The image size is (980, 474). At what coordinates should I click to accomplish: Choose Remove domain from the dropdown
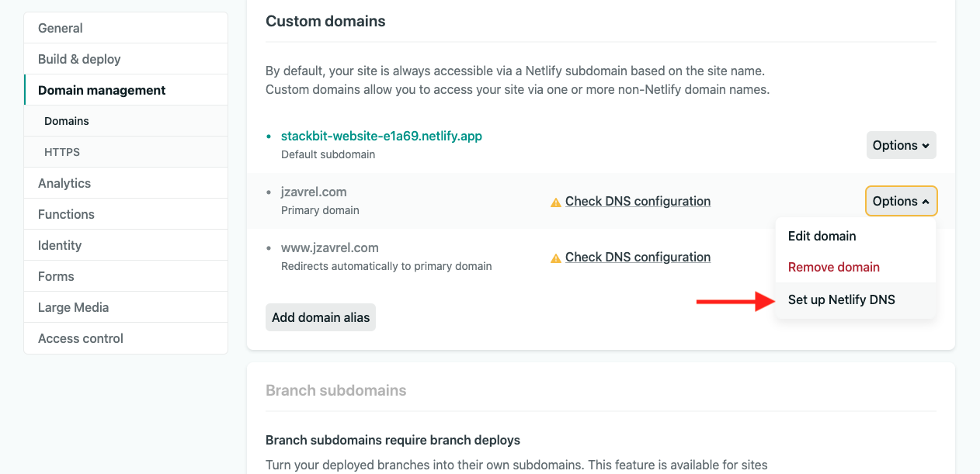point(856,267)
